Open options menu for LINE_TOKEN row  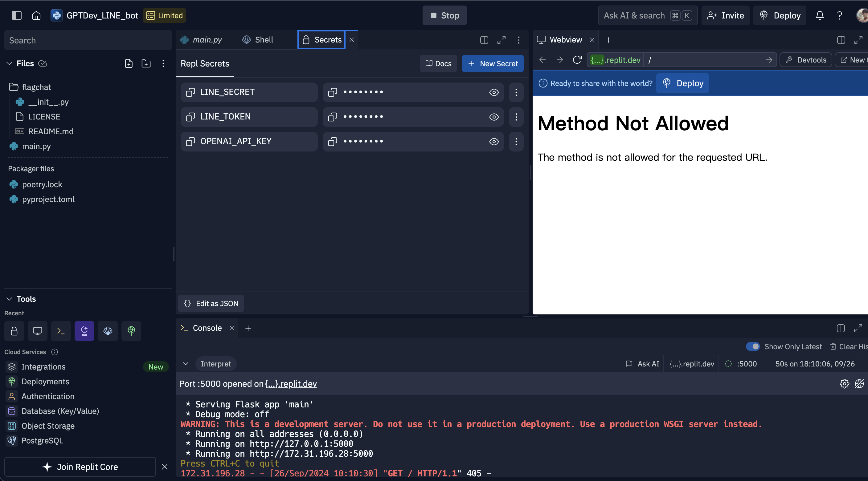tap(516, 117)
